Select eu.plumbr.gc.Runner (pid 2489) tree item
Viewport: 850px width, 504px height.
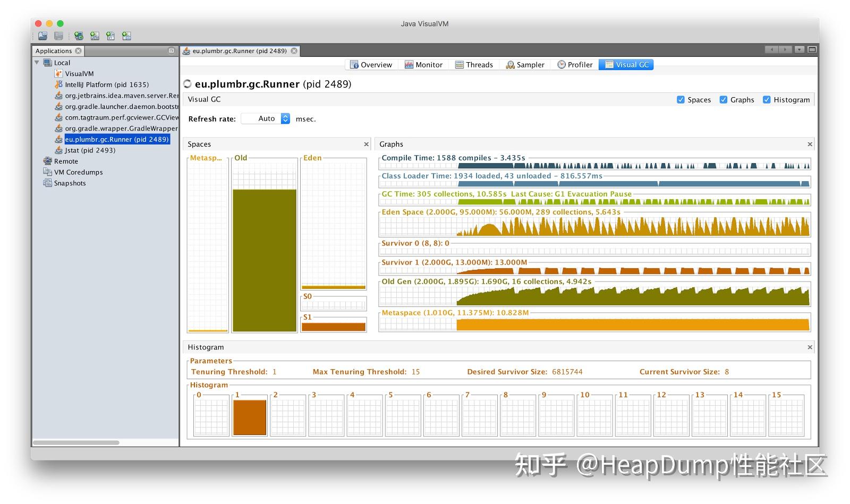tap(117, 139)
